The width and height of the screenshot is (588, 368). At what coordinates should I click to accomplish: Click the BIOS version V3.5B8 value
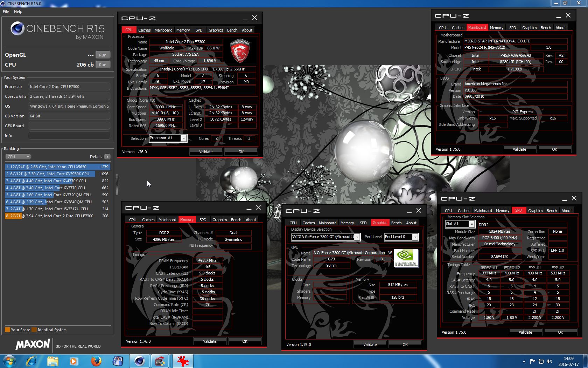pos(515,90)
